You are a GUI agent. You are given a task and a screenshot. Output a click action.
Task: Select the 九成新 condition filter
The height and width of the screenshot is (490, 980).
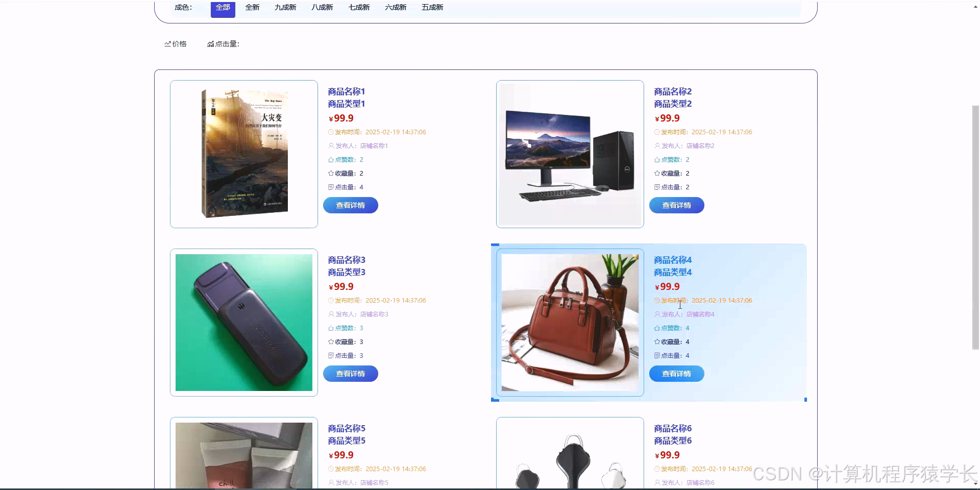tap(285, 7)
